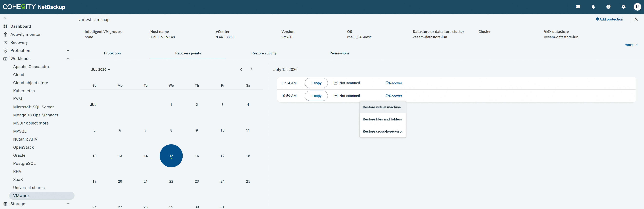Toggle Recover dropdown for 10:59 AM
This screenshot has height=209, width=644.
click(x=394, y=96)
